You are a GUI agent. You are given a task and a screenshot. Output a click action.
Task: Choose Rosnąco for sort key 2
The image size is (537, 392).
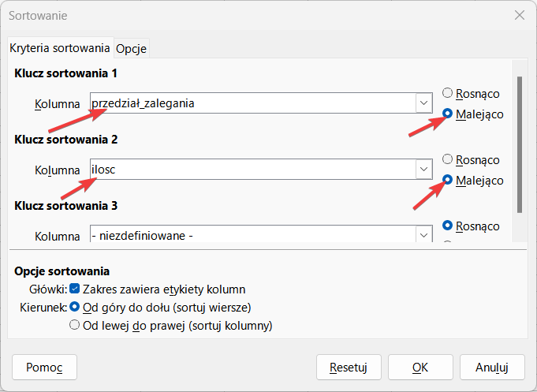coord(448,159)
